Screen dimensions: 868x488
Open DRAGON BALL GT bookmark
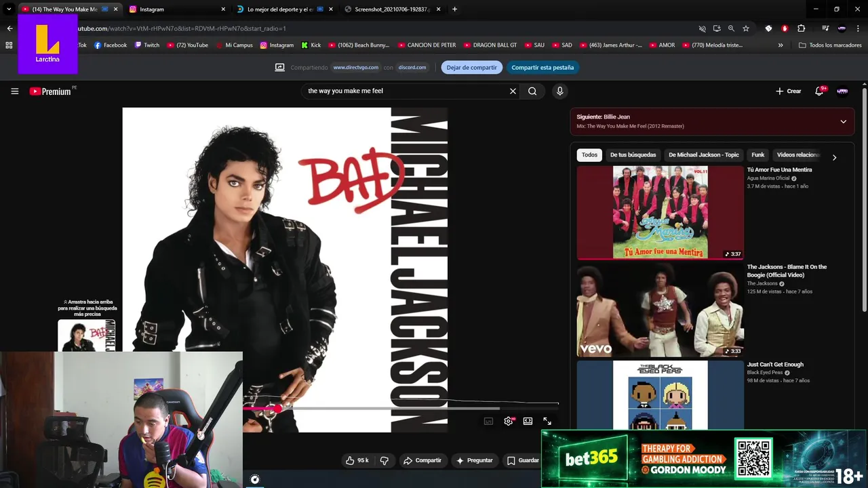[490, 45]
